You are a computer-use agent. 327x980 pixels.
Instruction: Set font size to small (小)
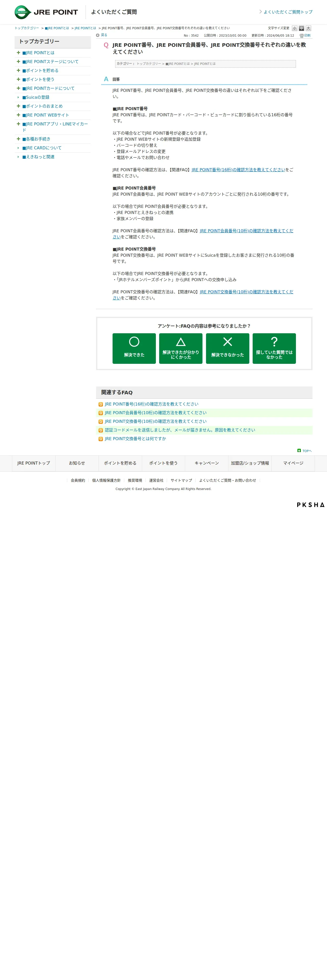(294, 28)
